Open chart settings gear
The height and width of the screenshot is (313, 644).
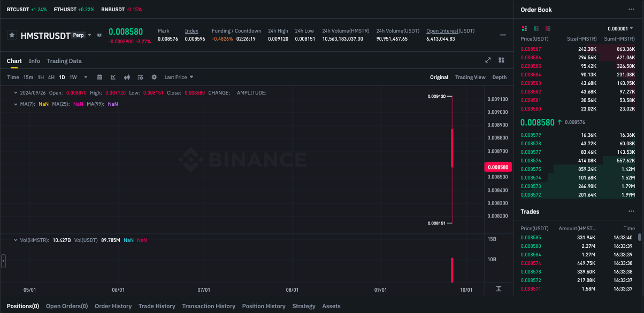pyautogui.click(x=155, y=77)
